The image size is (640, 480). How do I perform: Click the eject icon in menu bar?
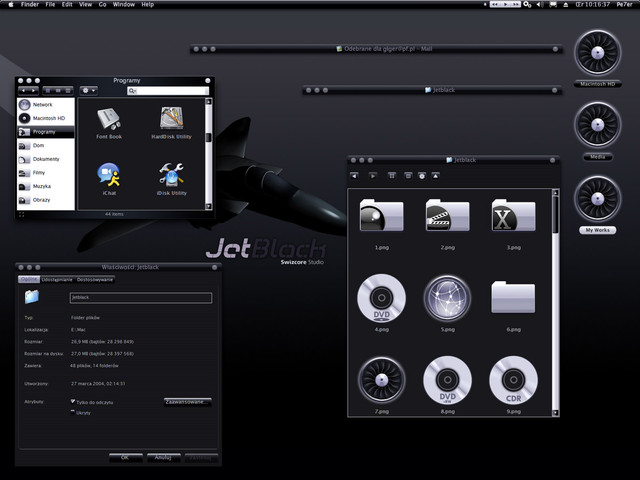566,5
